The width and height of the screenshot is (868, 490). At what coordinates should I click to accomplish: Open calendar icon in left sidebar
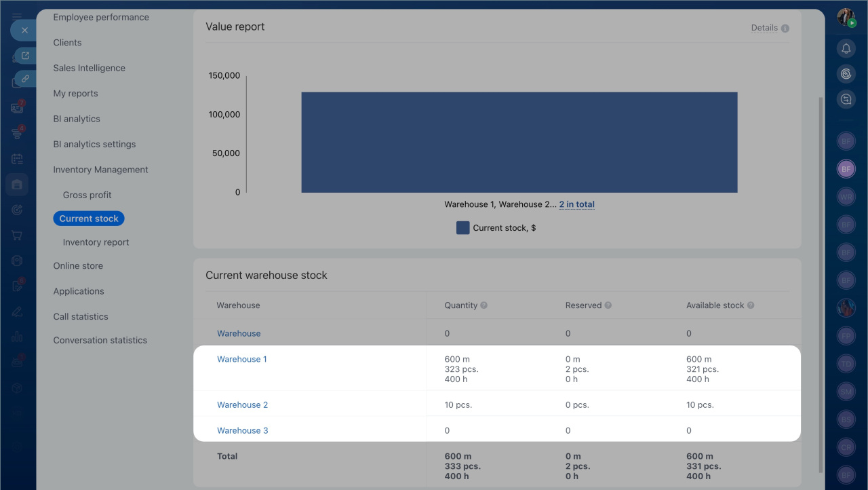pyautogui.click(x=17, y=159)
